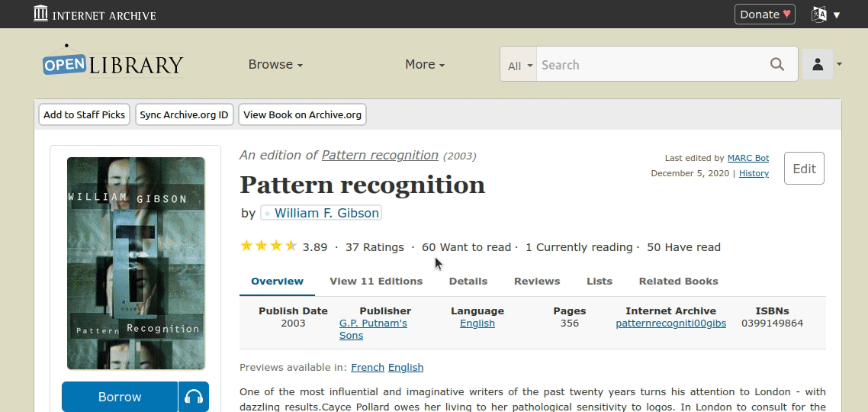Open the MARC Bot editor link
868x412 pixels.
coord(748,158)
